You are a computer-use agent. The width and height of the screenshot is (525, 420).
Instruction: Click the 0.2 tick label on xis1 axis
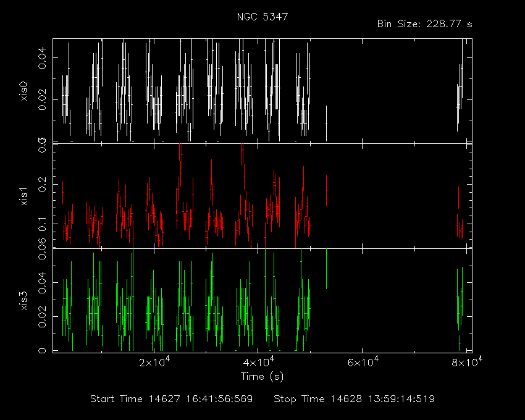click(42, 184)
